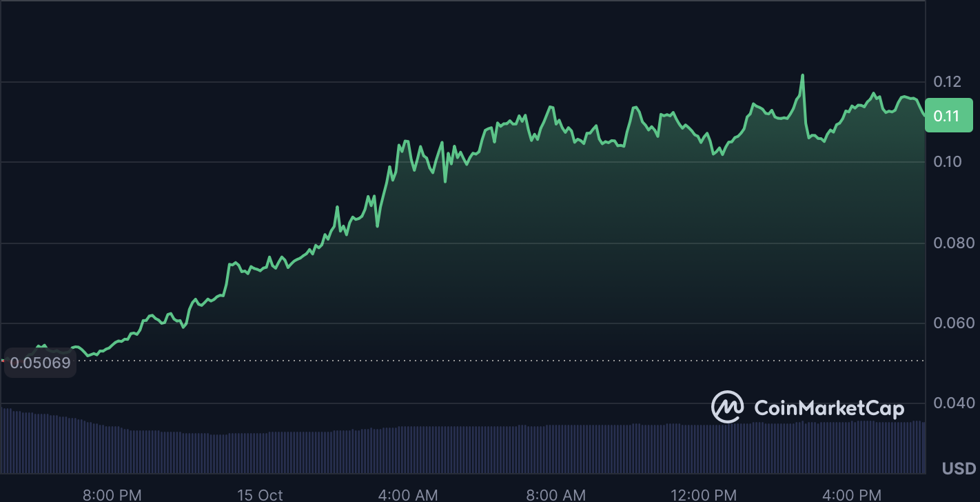The height and width of the screenshot is (502, 980).
Task: Click the highest price spike on the chart
Action: (803, 75)
